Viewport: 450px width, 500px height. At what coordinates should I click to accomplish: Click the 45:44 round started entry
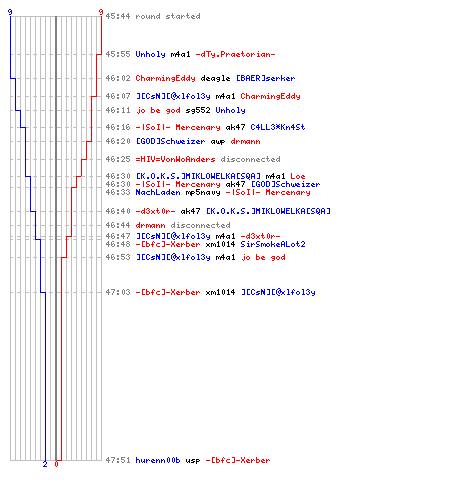pos(153,16)
